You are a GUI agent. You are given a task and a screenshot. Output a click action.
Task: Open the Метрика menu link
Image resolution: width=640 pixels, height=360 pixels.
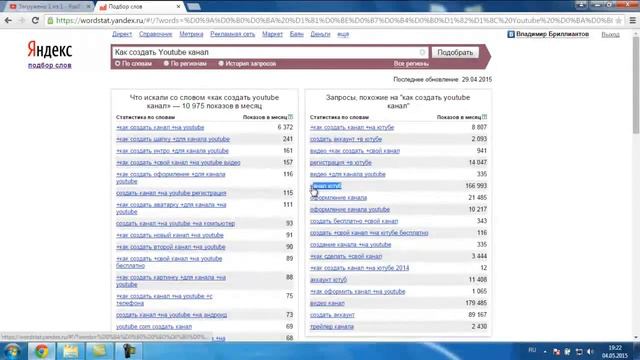coord(191,34)
